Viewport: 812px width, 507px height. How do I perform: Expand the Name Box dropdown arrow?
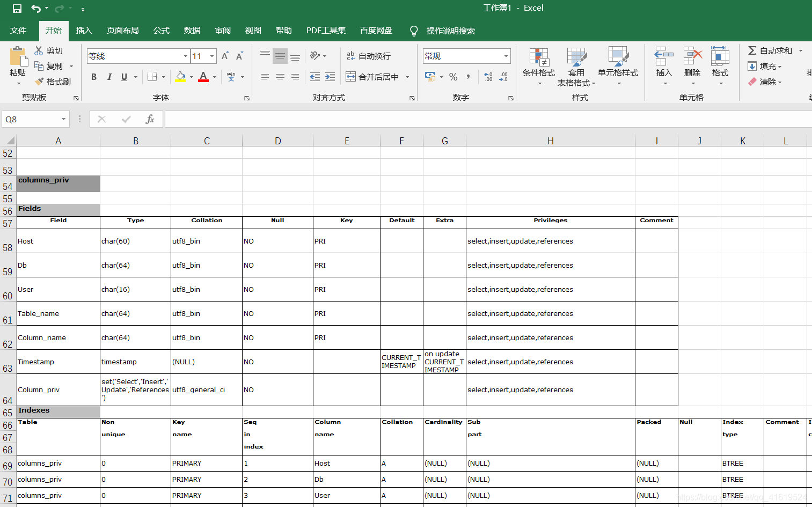pos(63,119)
